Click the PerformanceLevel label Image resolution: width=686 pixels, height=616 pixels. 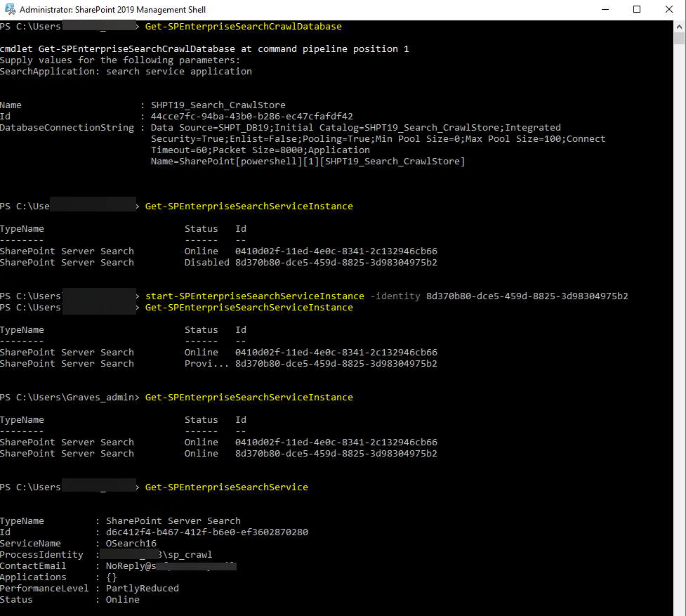click(x=44, y=589)
